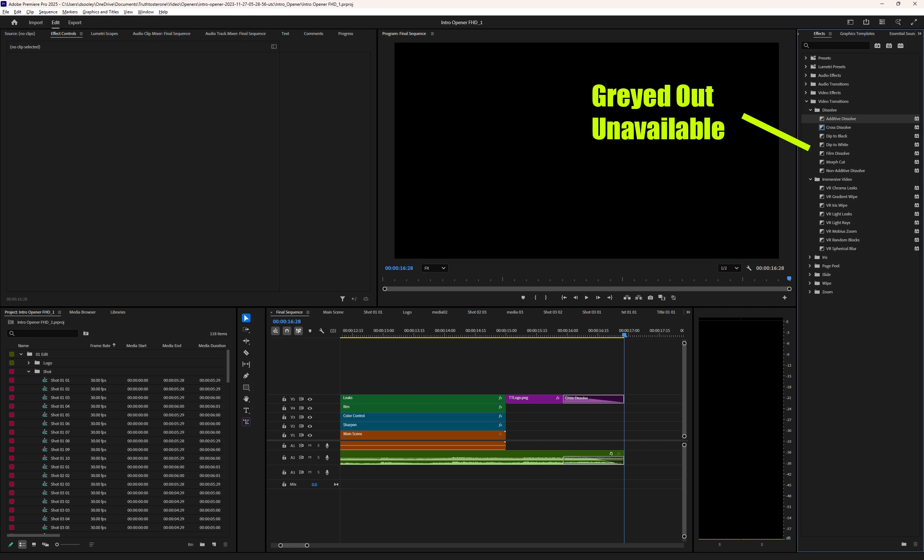Collapse the Dissolve folder
The height and width of the screenshot is (560, 924).
(x=810, y=110)
